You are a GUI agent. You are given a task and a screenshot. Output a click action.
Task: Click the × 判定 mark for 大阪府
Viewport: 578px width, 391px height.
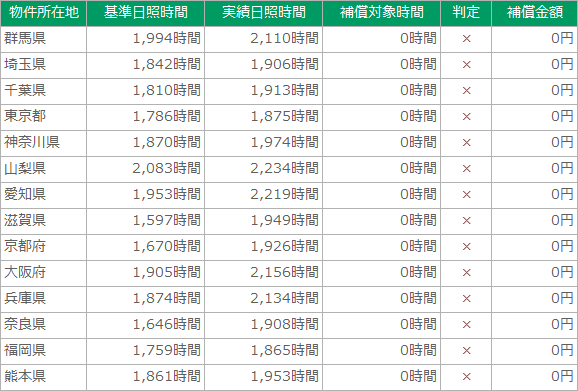[x=466, y=273]
